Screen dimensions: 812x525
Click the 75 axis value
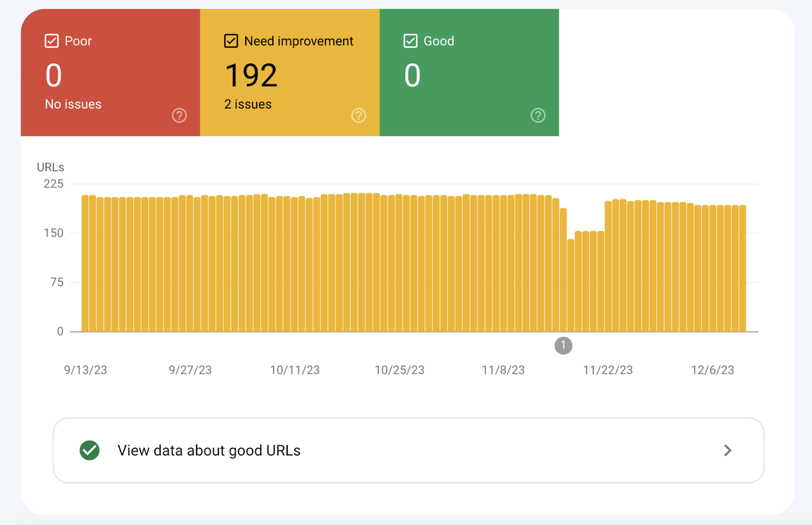(x=57, y=282)
